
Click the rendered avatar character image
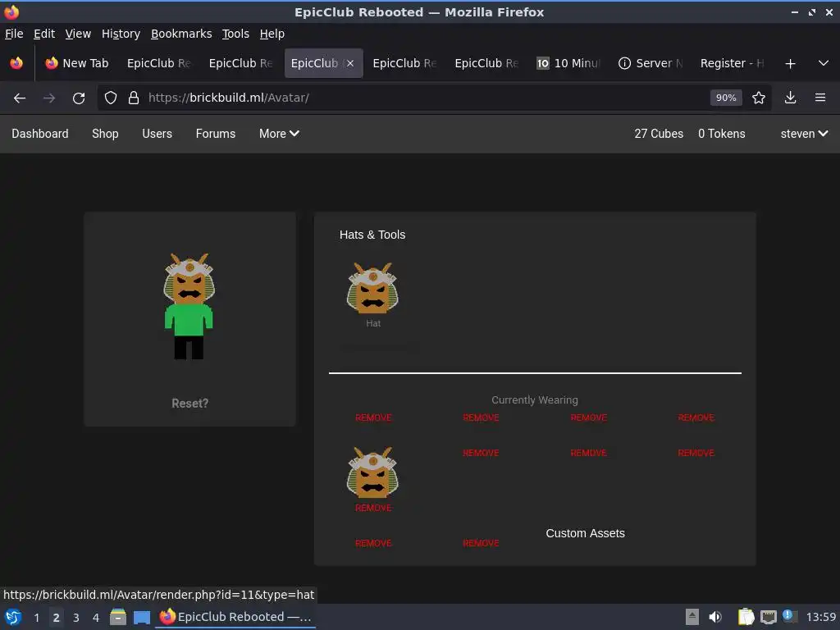(189, 306)
